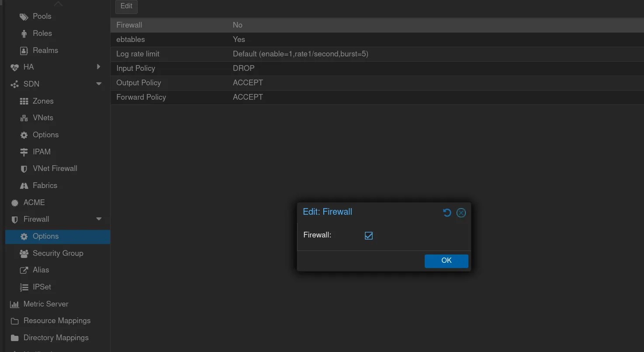Close the Edit: Firewall dialog
This screenshot has width=644, height=352.
(x=461, y=213)
